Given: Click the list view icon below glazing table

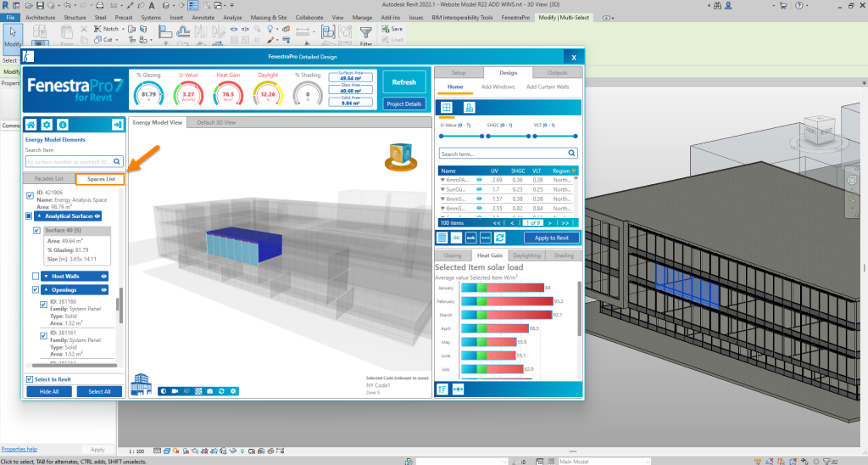Looking at the screenshot, I should coord(442,238).
